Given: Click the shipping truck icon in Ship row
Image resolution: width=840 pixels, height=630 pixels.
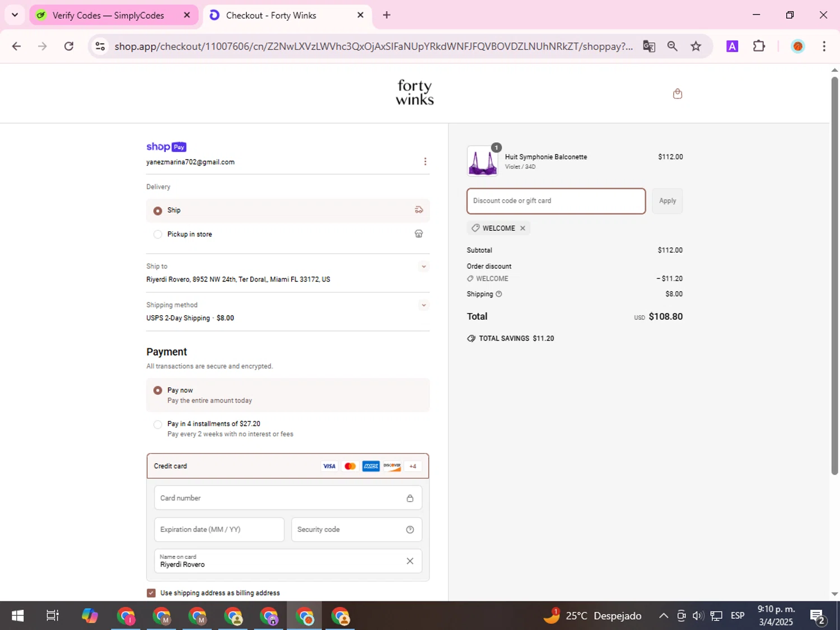Looking at the screenshot, I should click(418, 210).
